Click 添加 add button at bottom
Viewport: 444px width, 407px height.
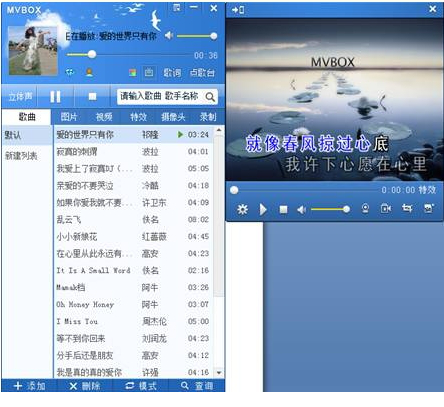coord(29,386)
